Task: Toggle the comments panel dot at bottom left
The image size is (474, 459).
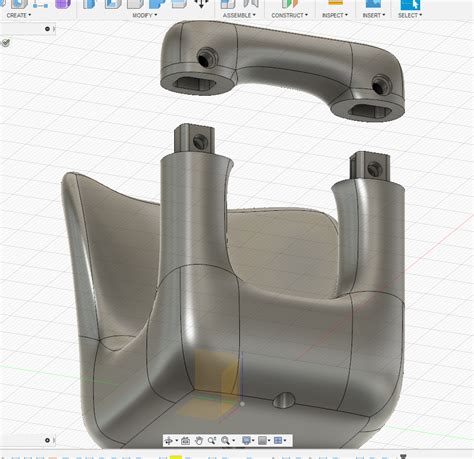Action: [47, 440]
